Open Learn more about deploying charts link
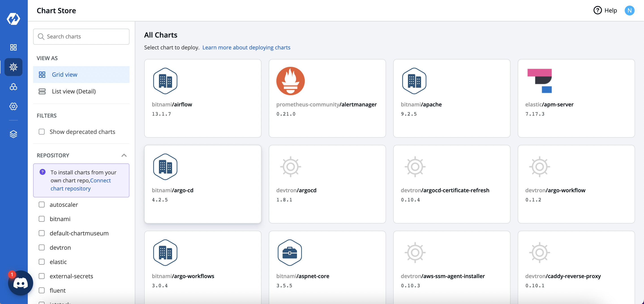Viewport: 644px width, 304px height. pos(246,47)
